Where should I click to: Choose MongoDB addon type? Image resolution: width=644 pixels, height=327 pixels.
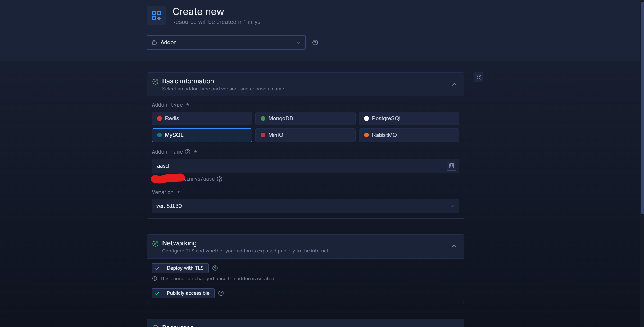coord(305,118)
